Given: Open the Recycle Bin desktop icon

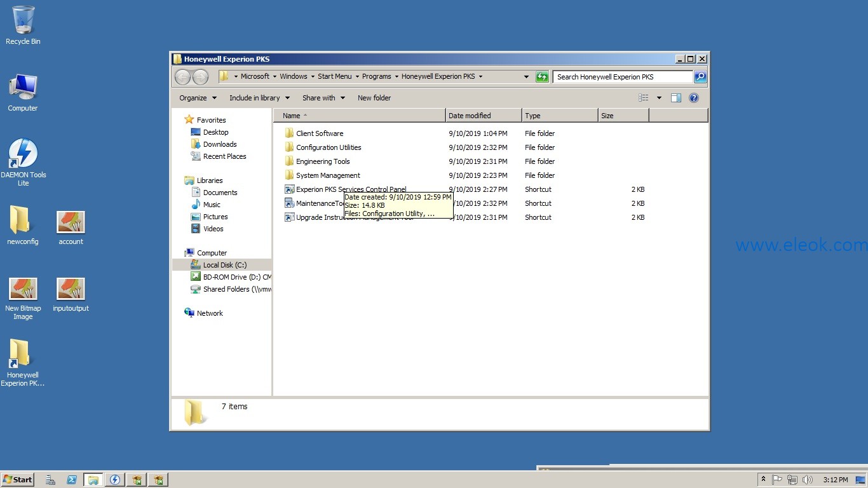Looking at the screenshot, I should tap(23, 25).
